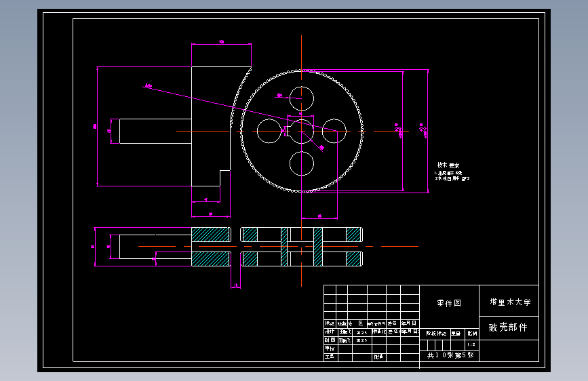Select the 比例 label in title block
Viewport: 588px width, 381px height.
472,333
